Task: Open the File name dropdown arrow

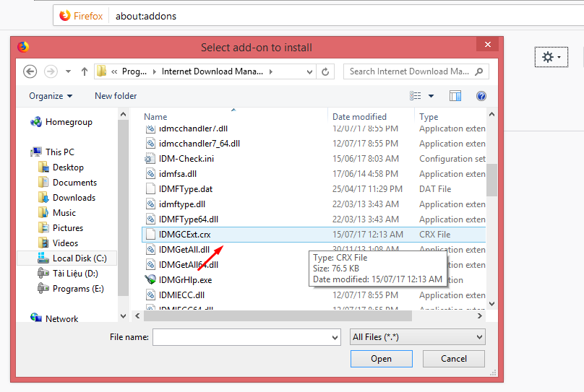Action: [x=335, y=337]
